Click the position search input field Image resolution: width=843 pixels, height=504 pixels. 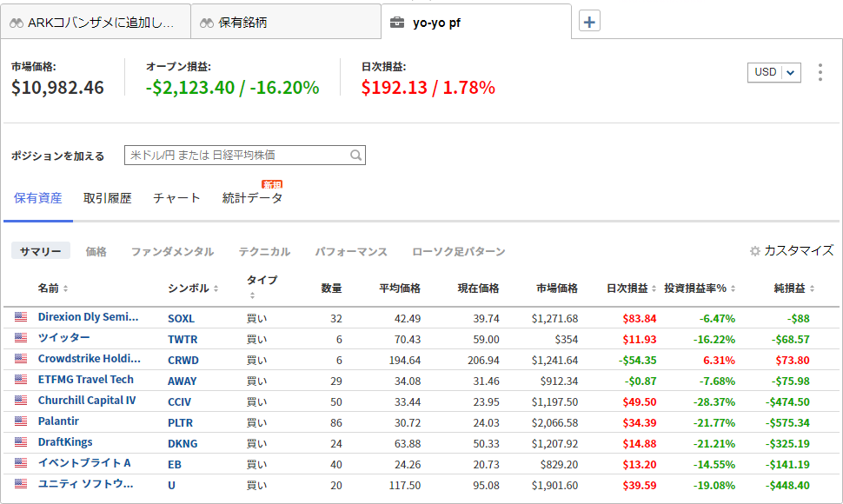click(245, 156)
